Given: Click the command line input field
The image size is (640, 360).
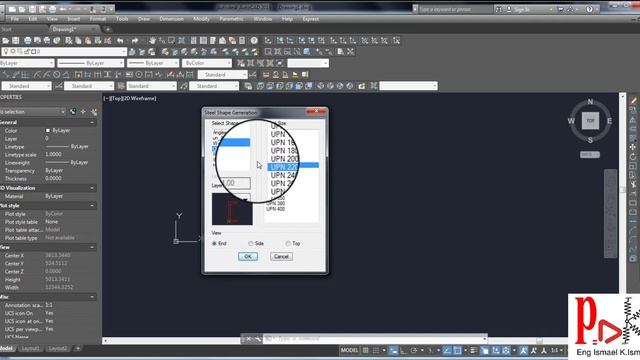Looking at the screenshot, I should (x=374, y=339).
